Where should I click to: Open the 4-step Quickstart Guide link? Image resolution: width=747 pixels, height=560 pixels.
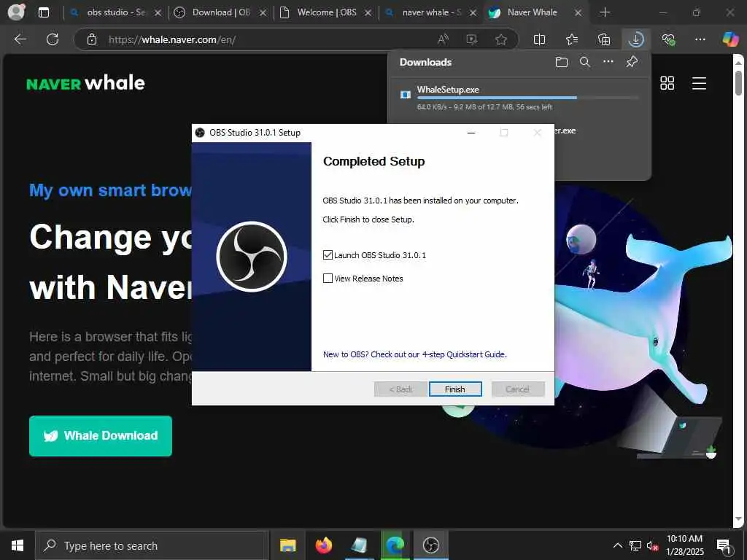click(415, 354)
